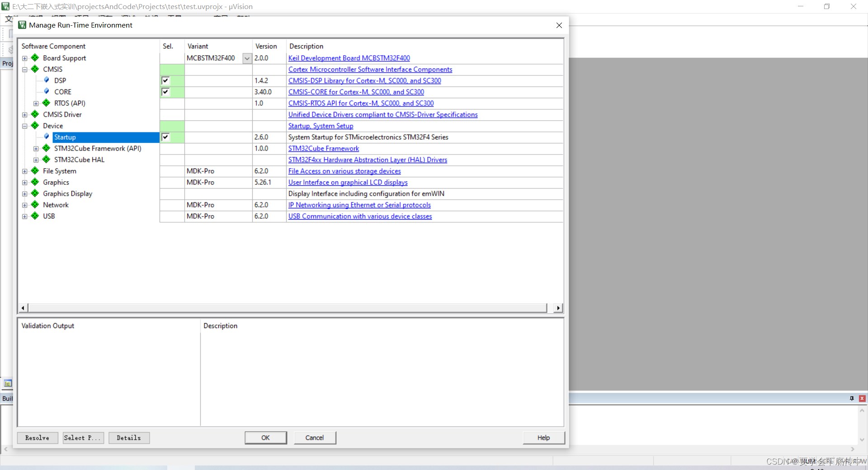The width and height of the screenshot is (868, 470).
Task: Click the USB component diamond icon
Action: point(35,216)
